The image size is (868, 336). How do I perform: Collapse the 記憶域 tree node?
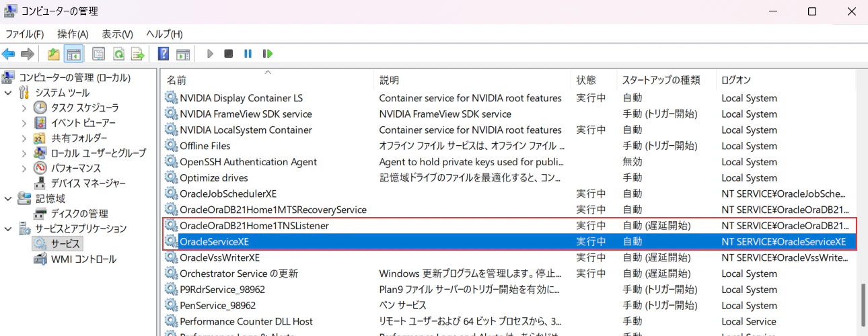pyautogui.click(x=9, y=198)
